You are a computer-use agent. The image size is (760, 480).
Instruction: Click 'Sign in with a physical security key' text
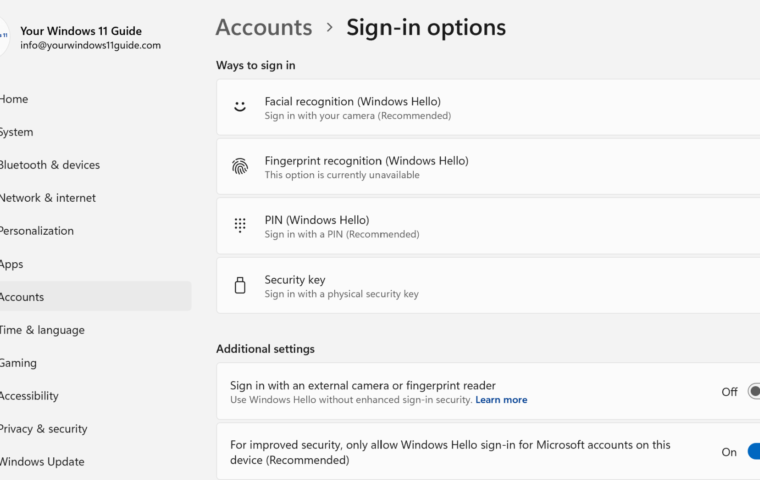[x=341, y=294]
